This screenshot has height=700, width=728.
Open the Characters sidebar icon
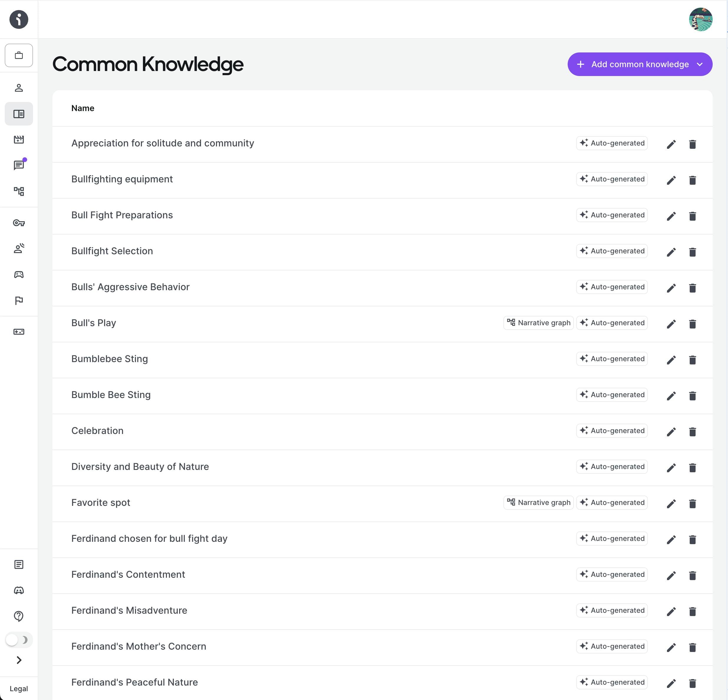pos(19,88)
